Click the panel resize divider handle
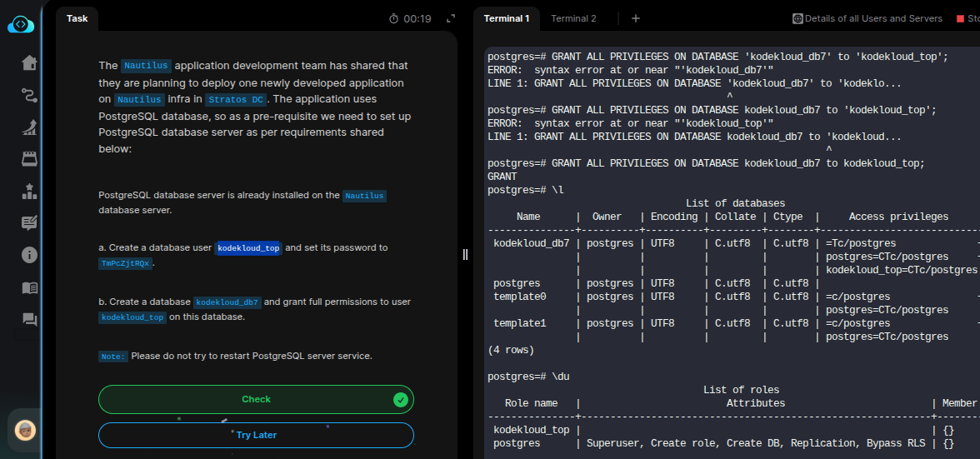Screen dimensions: 980x459 [x=465, y=254]
